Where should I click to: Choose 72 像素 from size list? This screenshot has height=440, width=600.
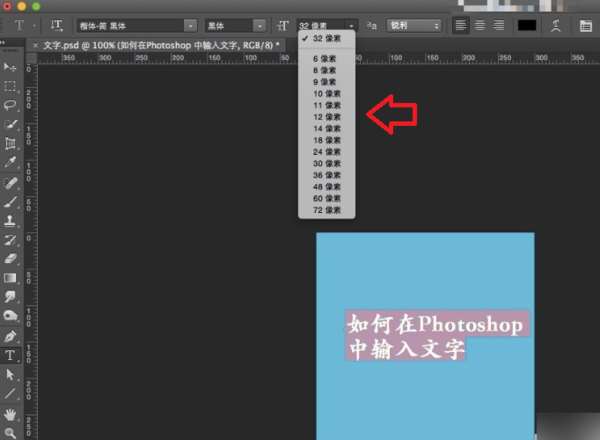coord(327,210)
